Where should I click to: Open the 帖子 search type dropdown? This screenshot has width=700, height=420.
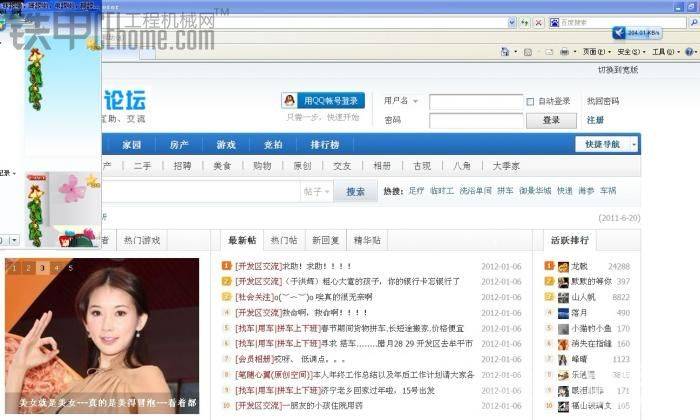point(317,192)
